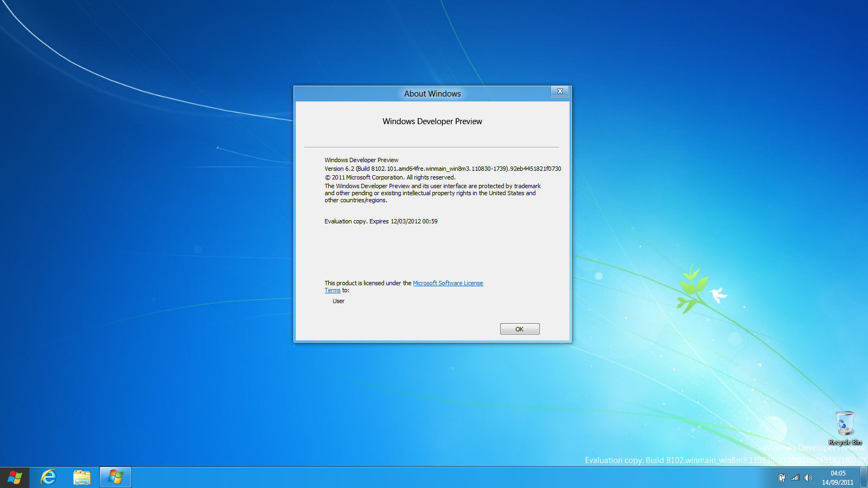Open the taskbar clock showing 04:05

pyautogui.click(x=838, y=478)
